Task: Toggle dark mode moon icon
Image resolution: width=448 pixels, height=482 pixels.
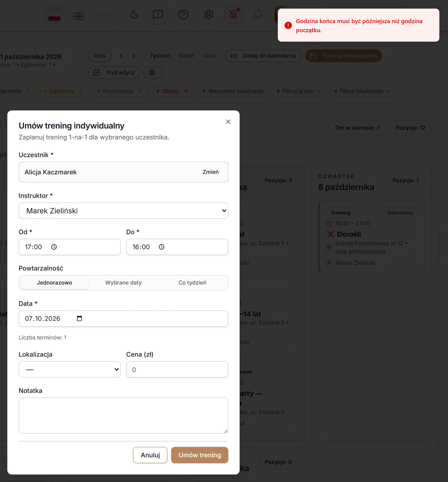Action: pos(134,14)
